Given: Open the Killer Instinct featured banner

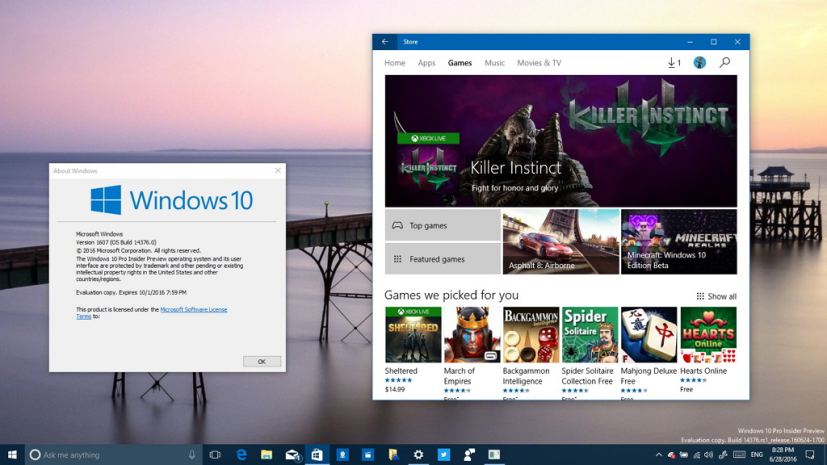Looking at the screenshot, I should [561, 141].
